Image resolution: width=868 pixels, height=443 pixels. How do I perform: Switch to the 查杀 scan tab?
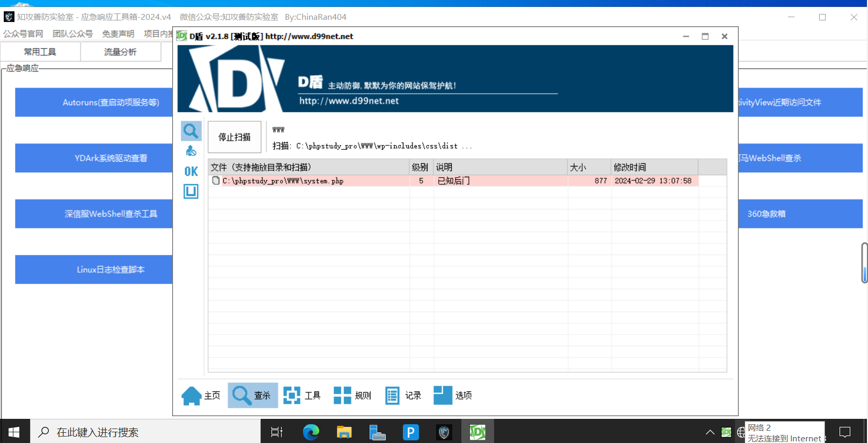tap(253, 395)
